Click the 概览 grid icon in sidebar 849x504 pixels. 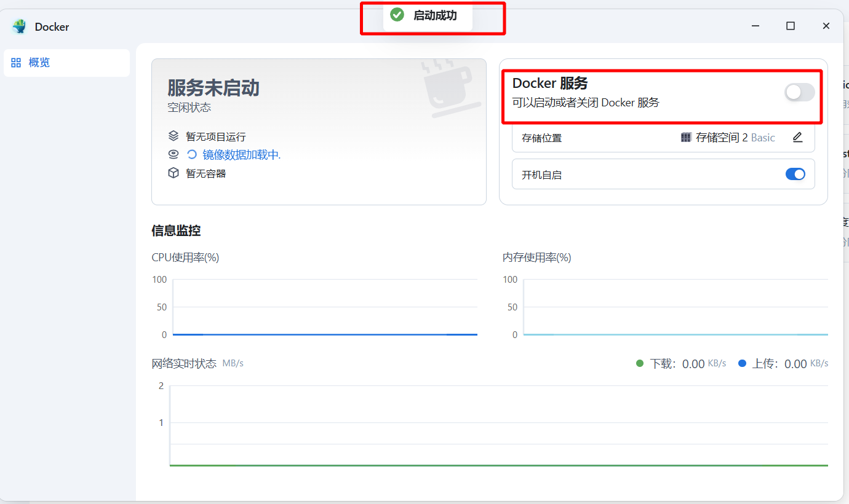(x=17, y=63)
